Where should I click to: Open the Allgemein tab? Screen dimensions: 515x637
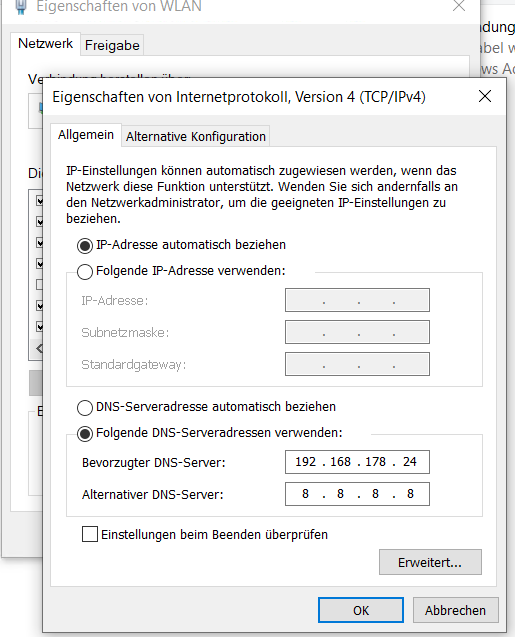click(86, 134)
